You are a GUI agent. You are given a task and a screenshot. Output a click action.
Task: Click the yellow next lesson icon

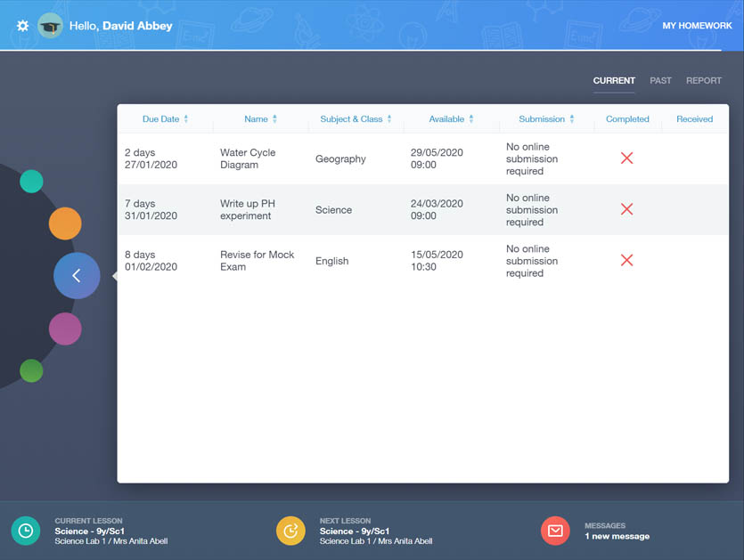click(x=290, y=531)
